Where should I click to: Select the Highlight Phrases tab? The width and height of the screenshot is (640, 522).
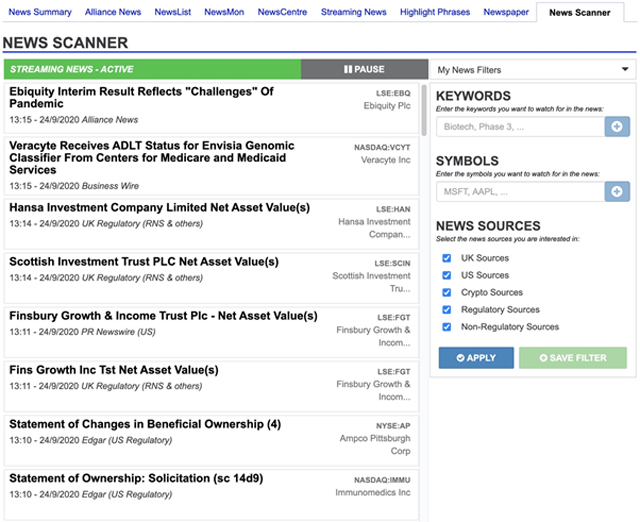tap(435, 12)
